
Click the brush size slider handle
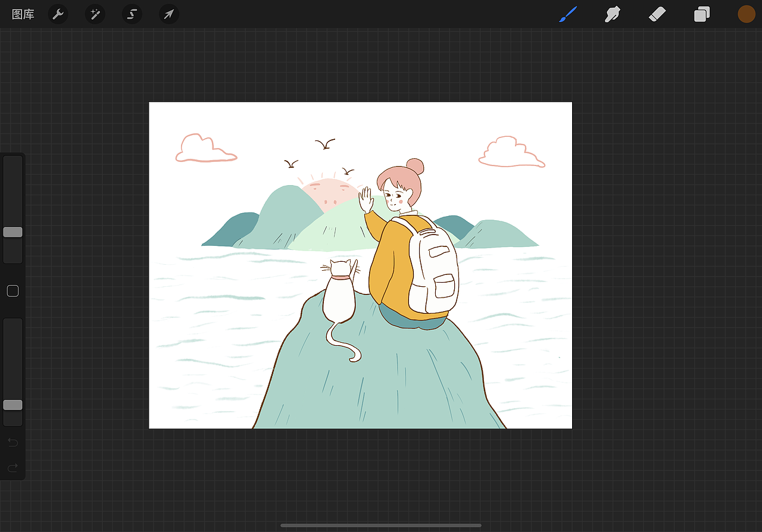[x=13, y=232]
